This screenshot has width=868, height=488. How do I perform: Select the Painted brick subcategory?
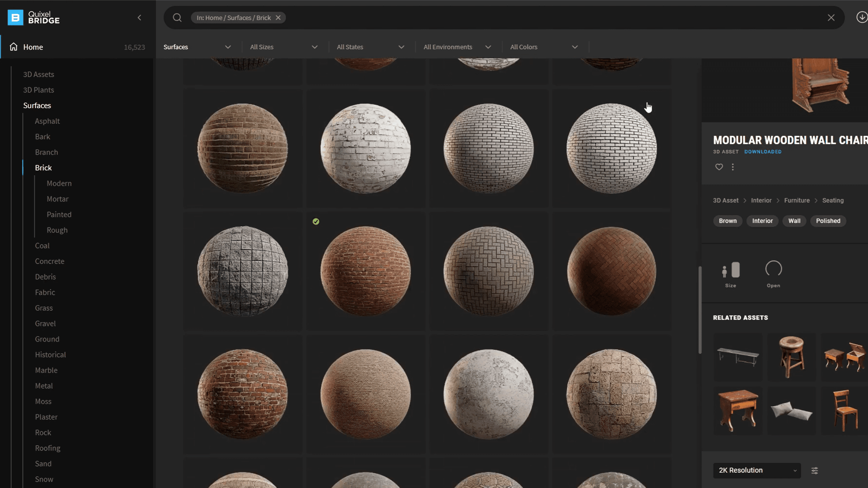coord(59,214)
